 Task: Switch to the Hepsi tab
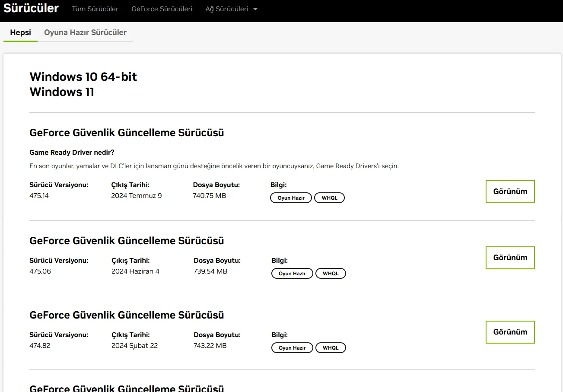click(21, 32)
